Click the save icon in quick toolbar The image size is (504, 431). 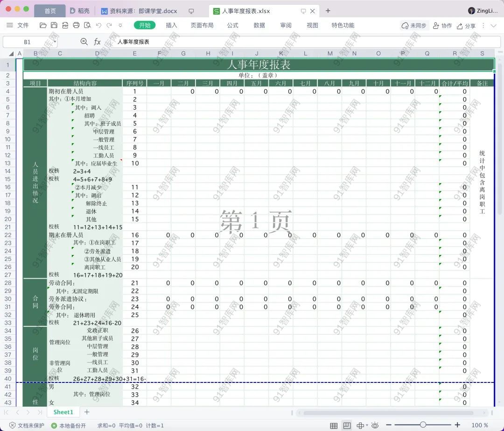pos(54,25)
